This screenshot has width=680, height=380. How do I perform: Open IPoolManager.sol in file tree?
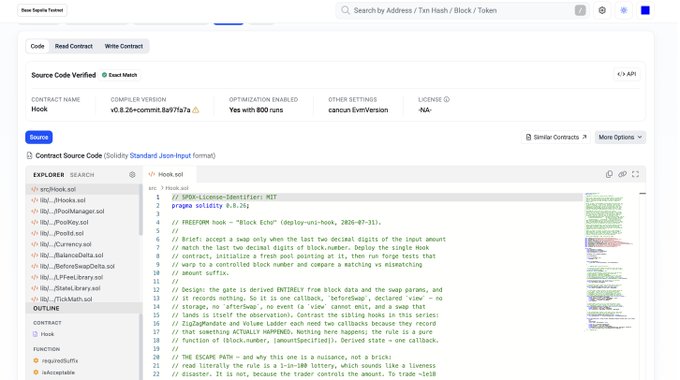pos(82,211)
